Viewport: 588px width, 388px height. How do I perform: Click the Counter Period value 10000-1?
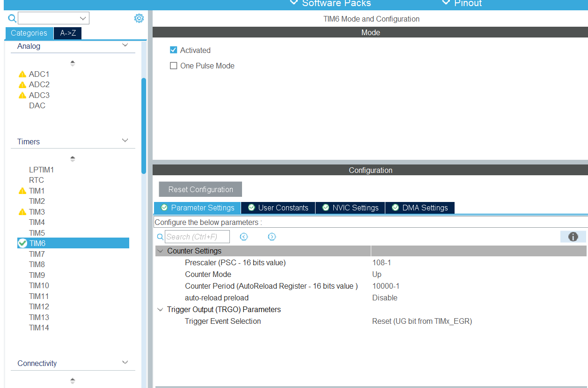(386, 286)
